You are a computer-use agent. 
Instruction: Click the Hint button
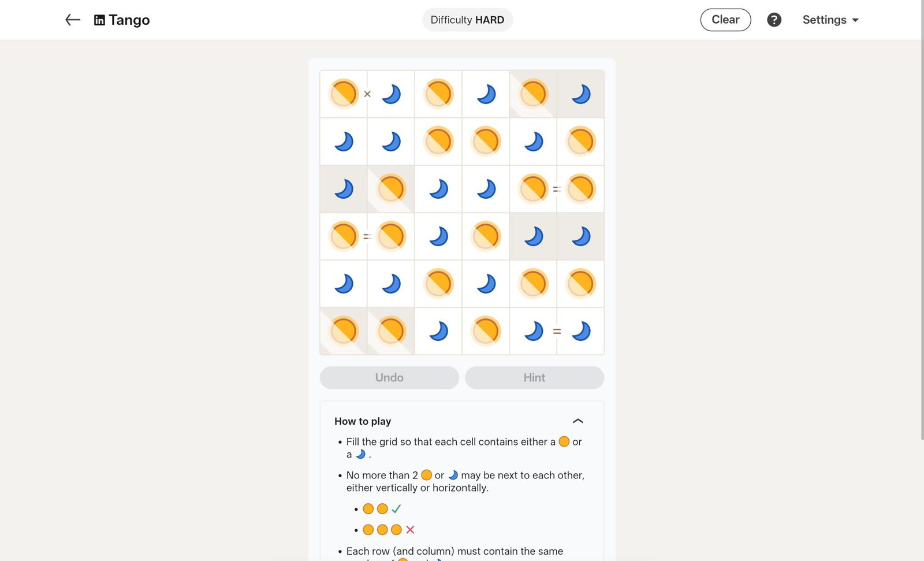point(534,377)
